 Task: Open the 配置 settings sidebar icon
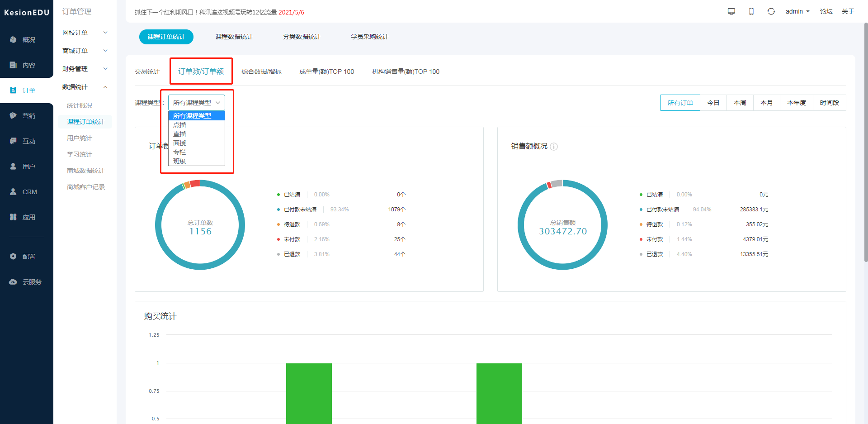point(13,257)
